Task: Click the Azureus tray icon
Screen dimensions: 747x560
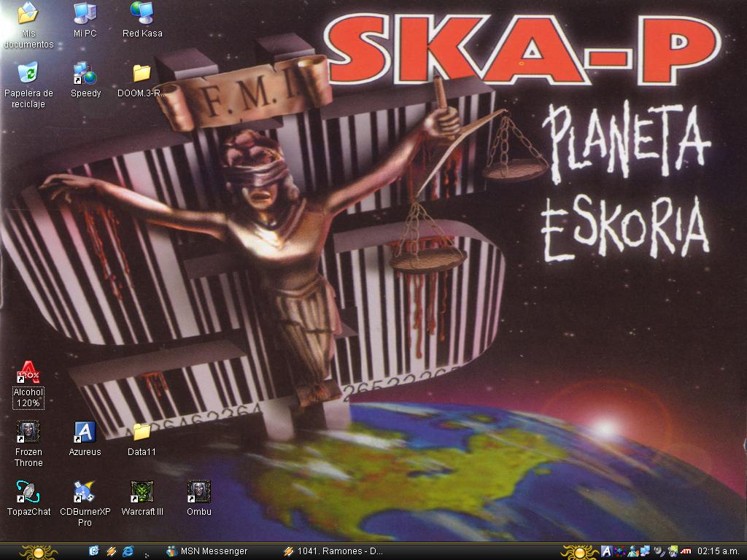Action: (606, 551)
